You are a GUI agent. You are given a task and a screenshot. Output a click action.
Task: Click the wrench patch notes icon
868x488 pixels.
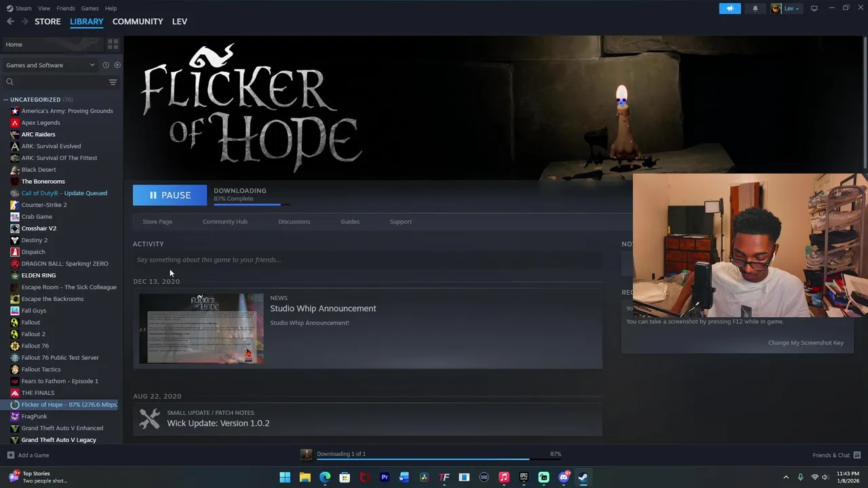[x=149, y=418]
